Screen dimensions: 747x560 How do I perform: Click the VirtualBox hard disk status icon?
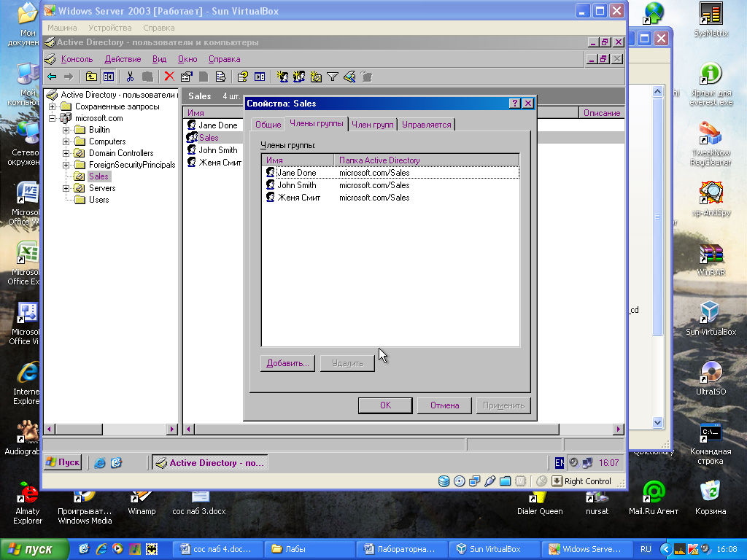click(444, 481)
